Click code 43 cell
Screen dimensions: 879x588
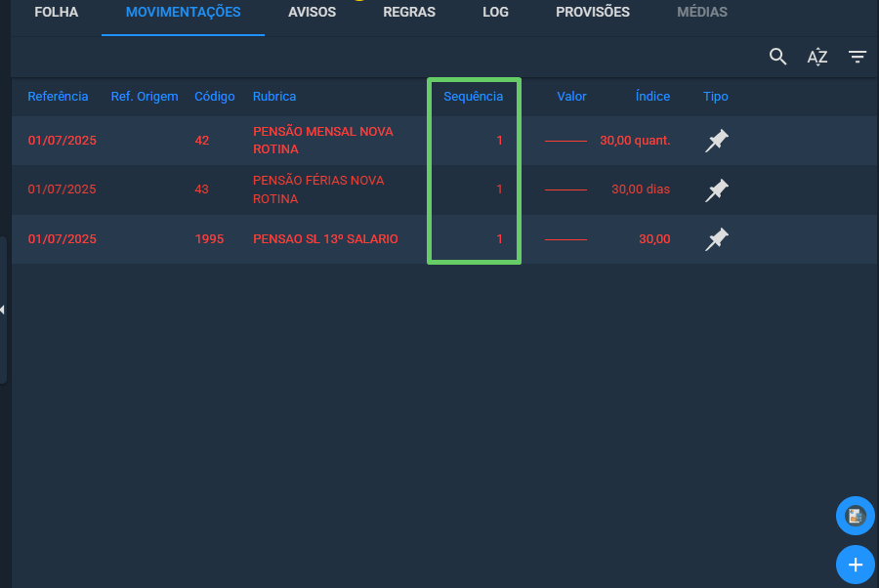point(201,189)
